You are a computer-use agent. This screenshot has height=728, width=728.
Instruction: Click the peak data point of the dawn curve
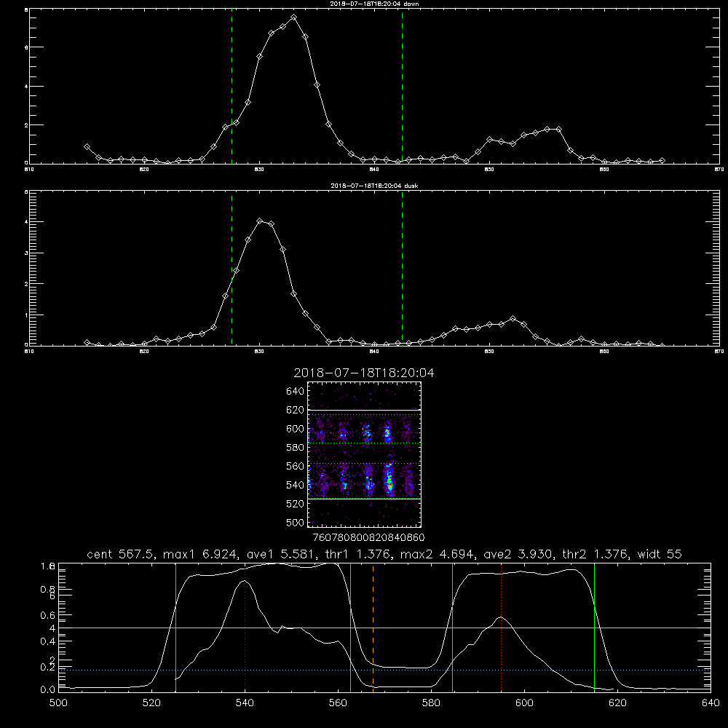pos(293,17)
